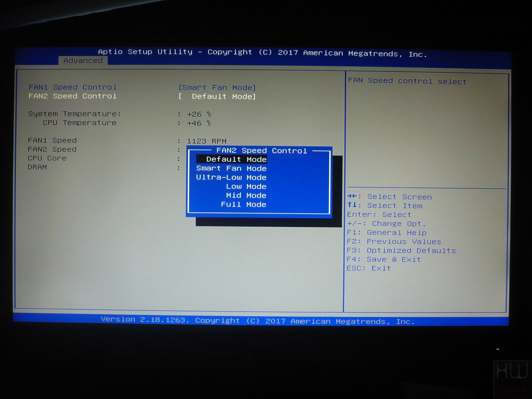
Task: Choose Low Mode in the popup
Action: [x=246, y=187]
